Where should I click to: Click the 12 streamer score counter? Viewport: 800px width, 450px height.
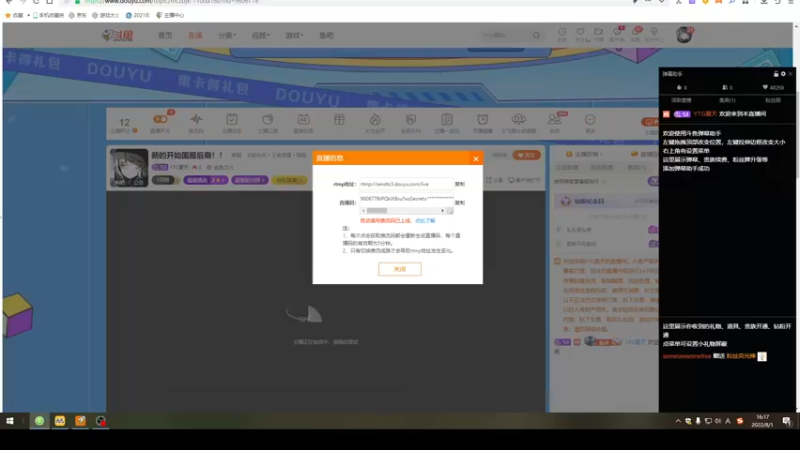click(x=124, y=124)
